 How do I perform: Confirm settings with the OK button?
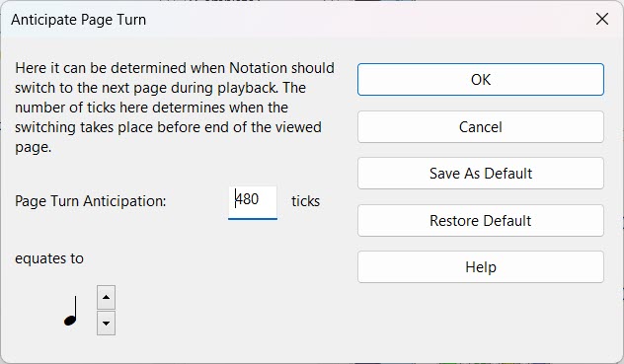[480, 80]
